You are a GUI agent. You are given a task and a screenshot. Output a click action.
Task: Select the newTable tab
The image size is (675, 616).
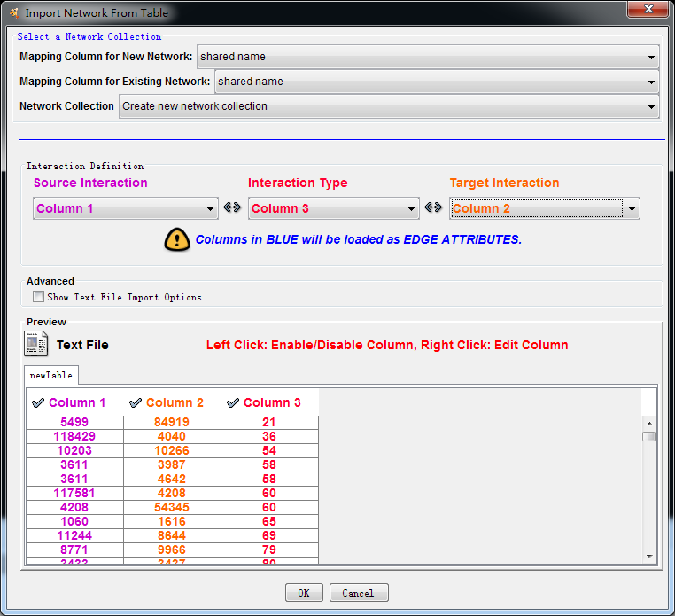point(51,376)
